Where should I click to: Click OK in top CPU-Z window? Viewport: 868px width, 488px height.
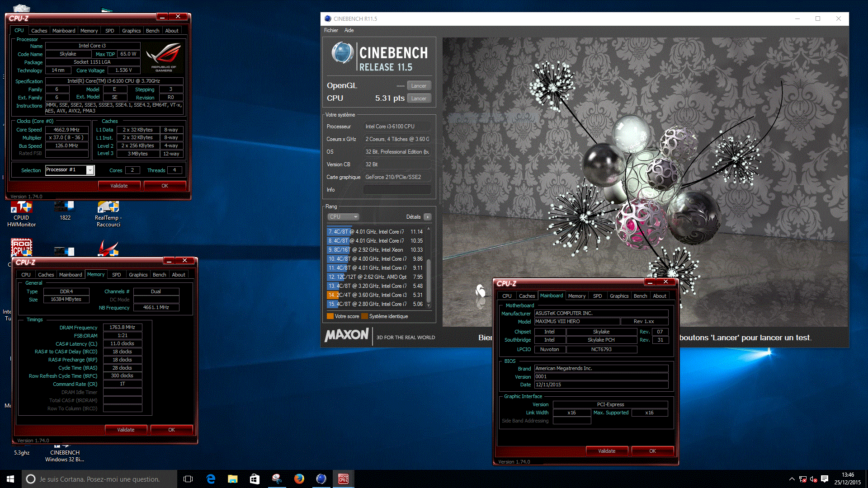[165, 186]
